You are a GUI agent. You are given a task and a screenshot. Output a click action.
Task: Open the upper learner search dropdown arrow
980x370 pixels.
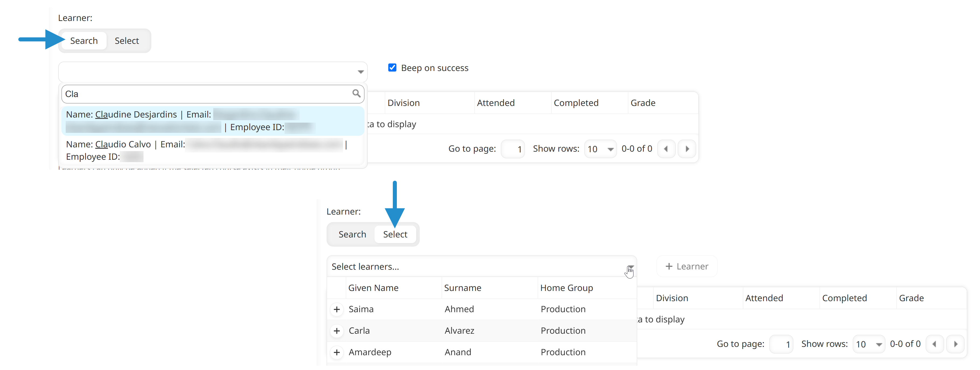tap(360, 72)
